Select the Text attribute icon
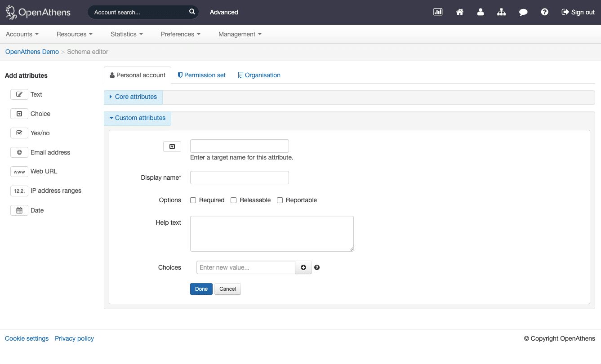The height and width of the screenshot is (364, 601). 19,94
